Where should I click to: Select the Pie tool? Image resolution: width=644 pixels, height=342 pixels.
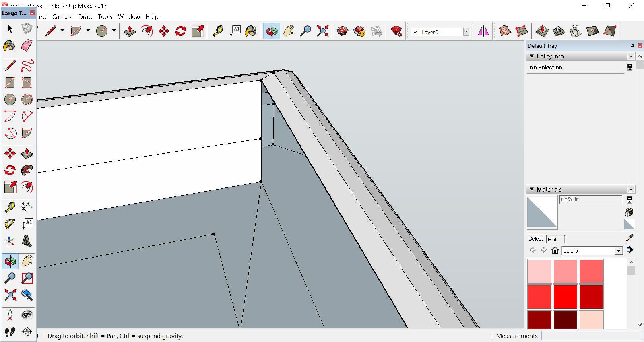coord(27,133)
